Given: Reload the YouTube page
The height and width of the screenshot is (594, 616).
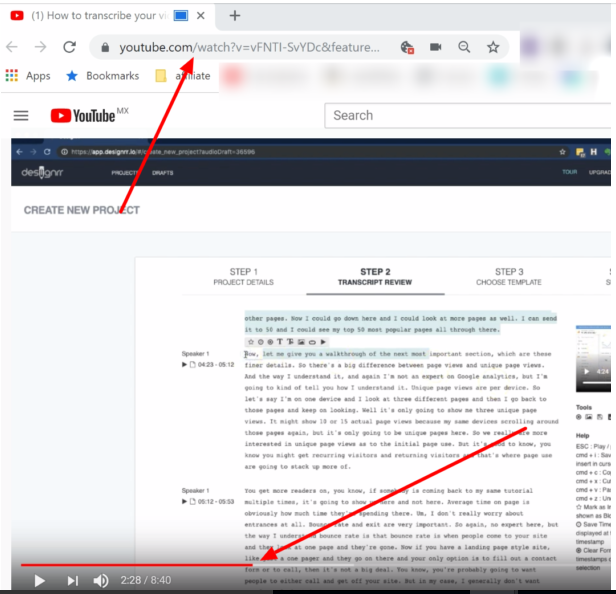Looking at the screenshot, I should click(70, 47).
